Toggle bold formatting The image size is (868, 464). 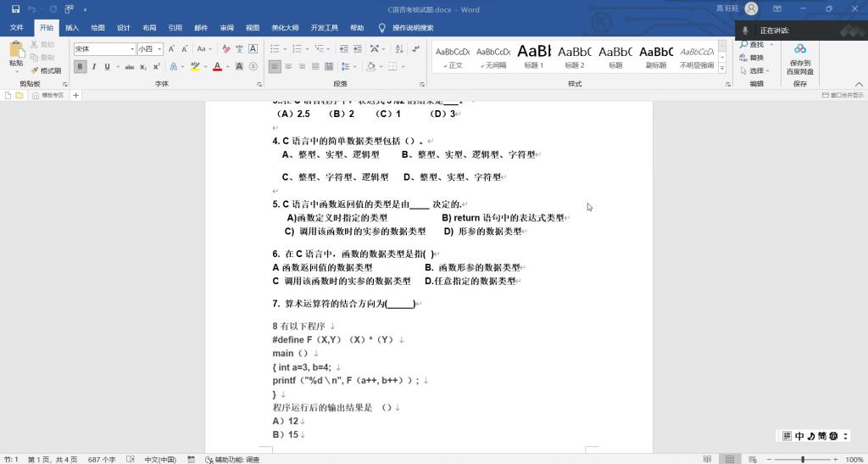81,66
